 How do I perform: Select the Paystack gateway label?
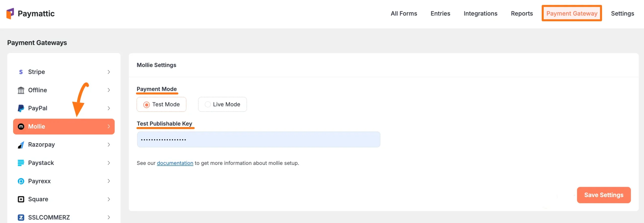coord(41,163)
